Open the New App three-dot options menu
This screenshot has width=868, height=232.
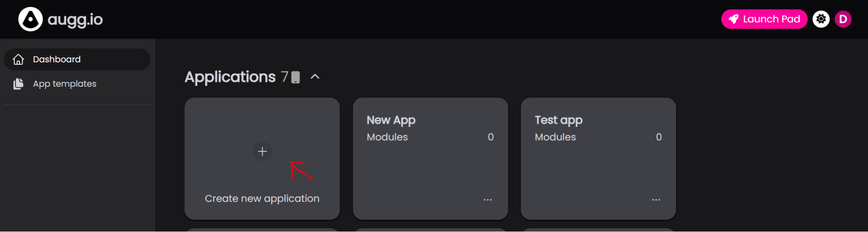(x=488, y=200)
